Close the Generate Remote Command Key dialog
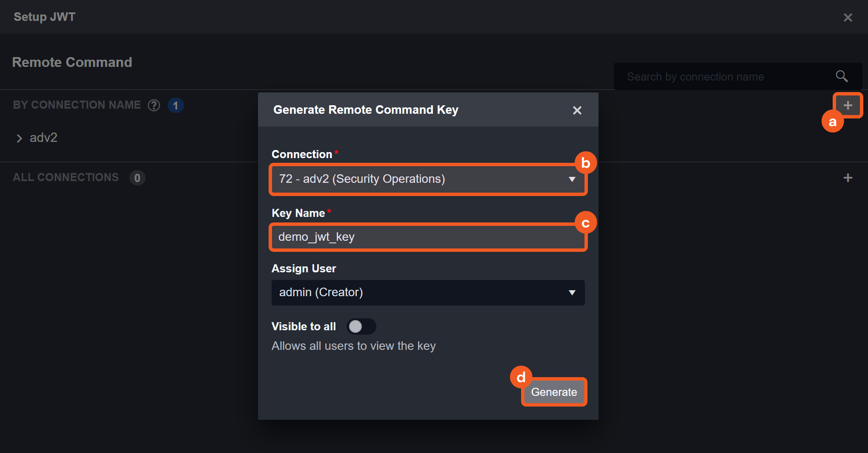The image size is (868, 453). 577,110
